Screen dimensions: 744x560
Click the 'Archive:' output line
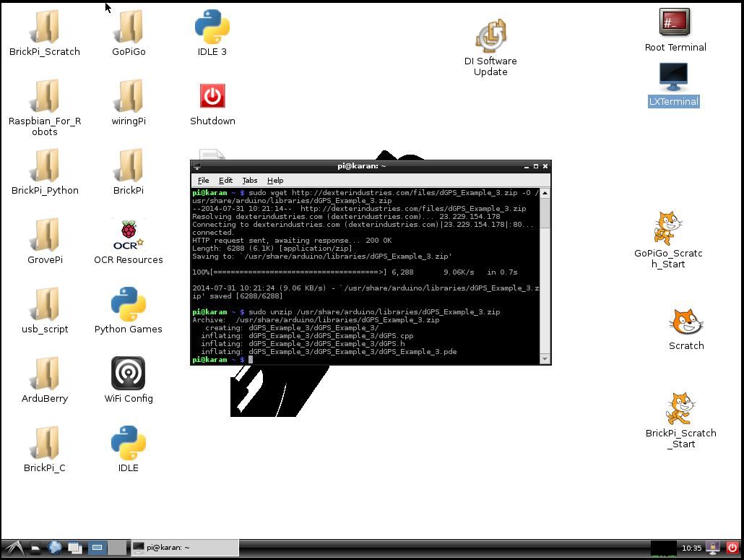316,320
